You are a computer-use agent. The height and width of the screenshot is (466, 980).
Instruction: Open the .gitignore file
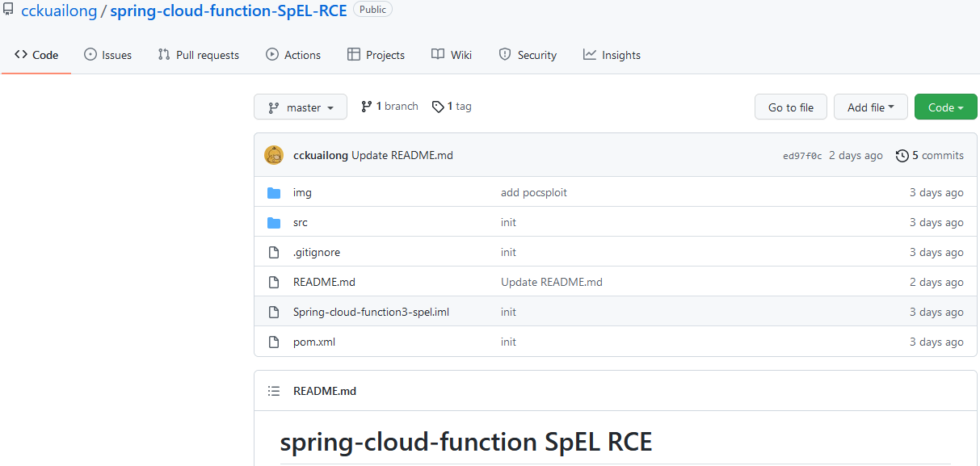tap(317, 253)
